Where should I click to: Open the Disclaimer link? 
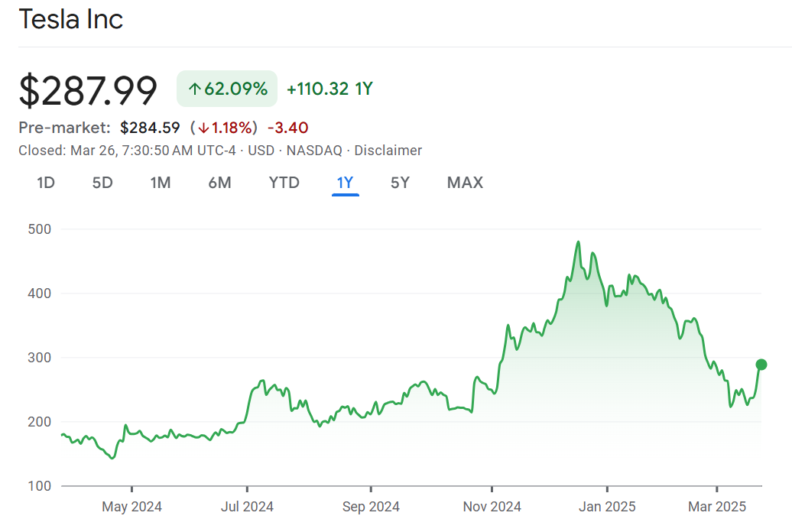coord(388,151)
